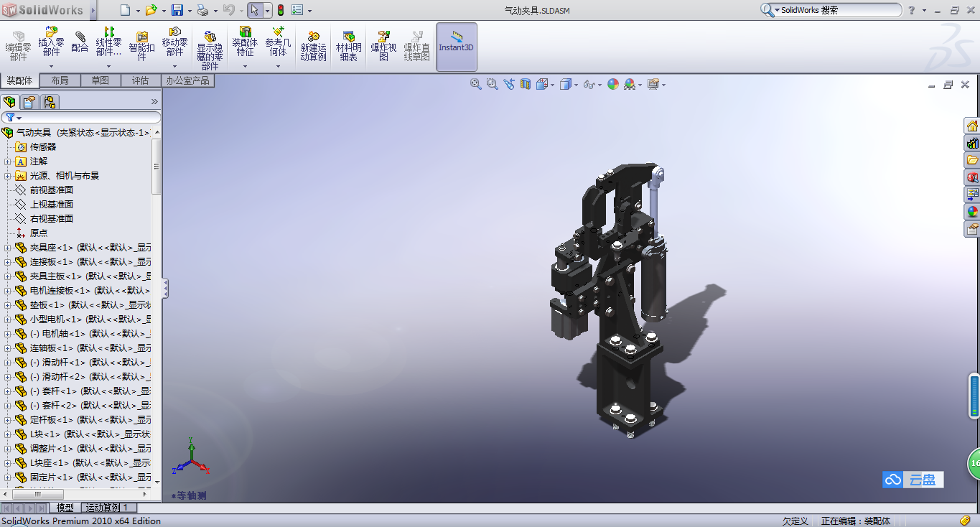This screenshot has height=527, width=980.
Task: Switch to the 草图 tab
Action: click(101, 80)
